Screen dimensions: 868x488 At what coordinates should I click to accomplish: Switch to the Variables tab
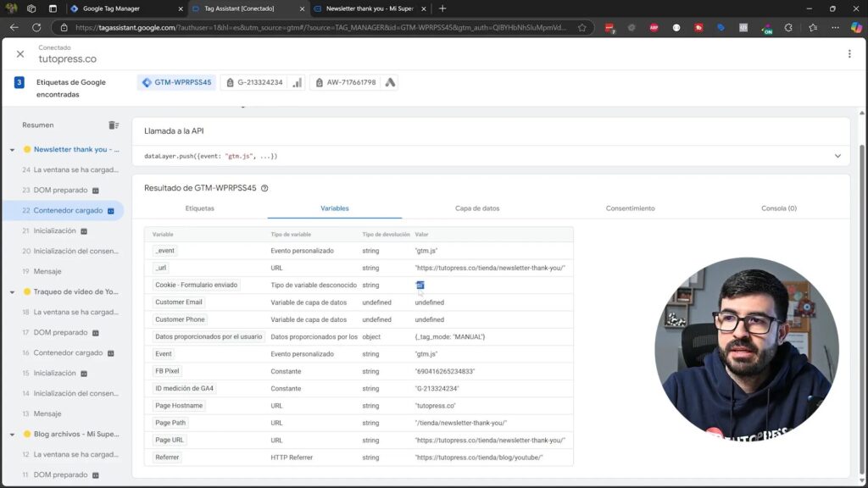coord(334,208)
